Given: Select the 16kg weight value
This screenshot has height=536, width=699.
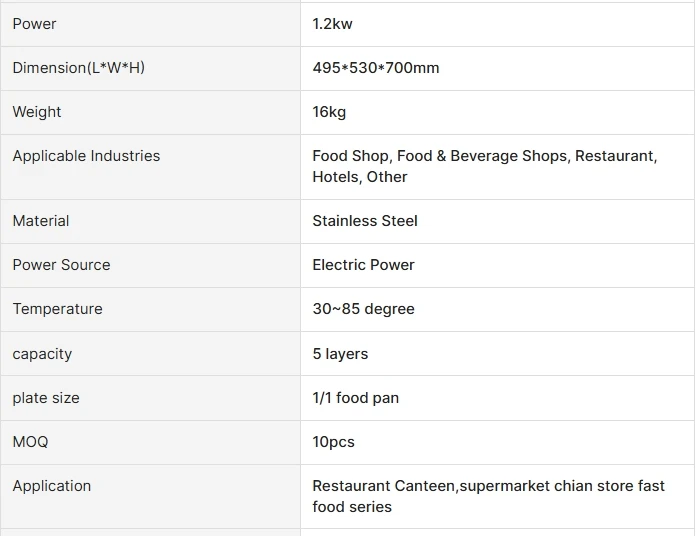Looking at the screenshot, I should point(329,112).
